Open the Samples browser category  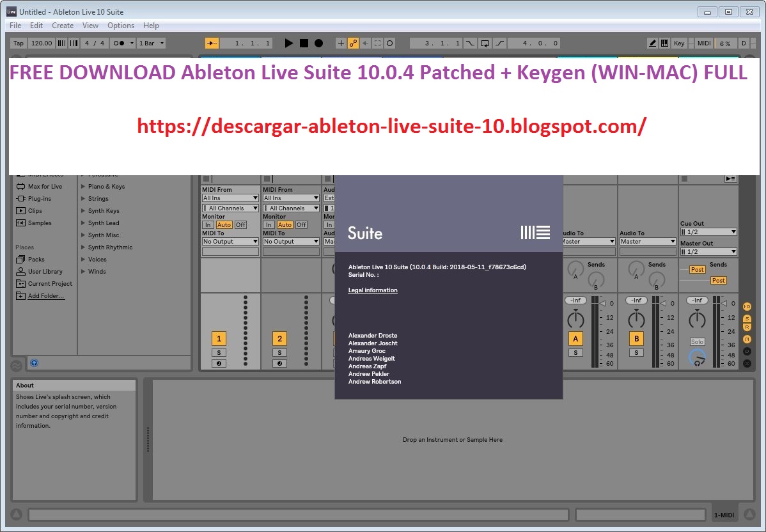34,223
